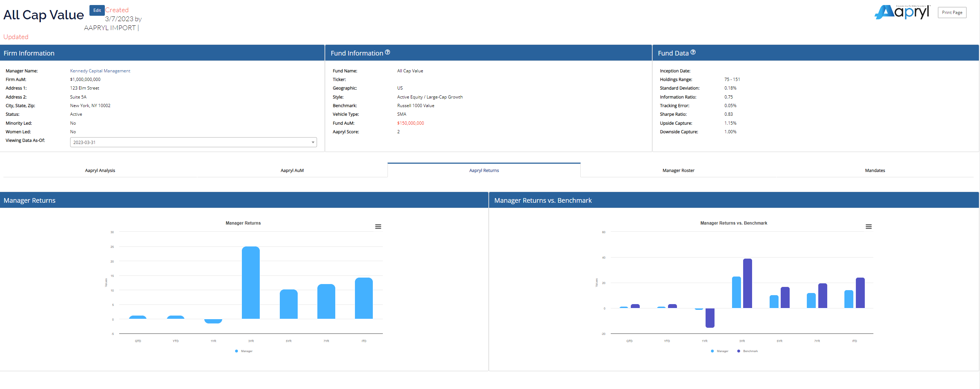The height and width of the screenshot is (389, 980).
Task: Click 3YR Manager bar in comparison chart
Action: 737,292
